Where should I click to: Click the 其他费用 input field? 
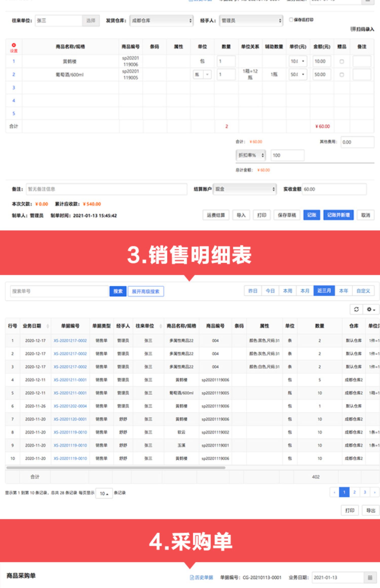(357, 142)
